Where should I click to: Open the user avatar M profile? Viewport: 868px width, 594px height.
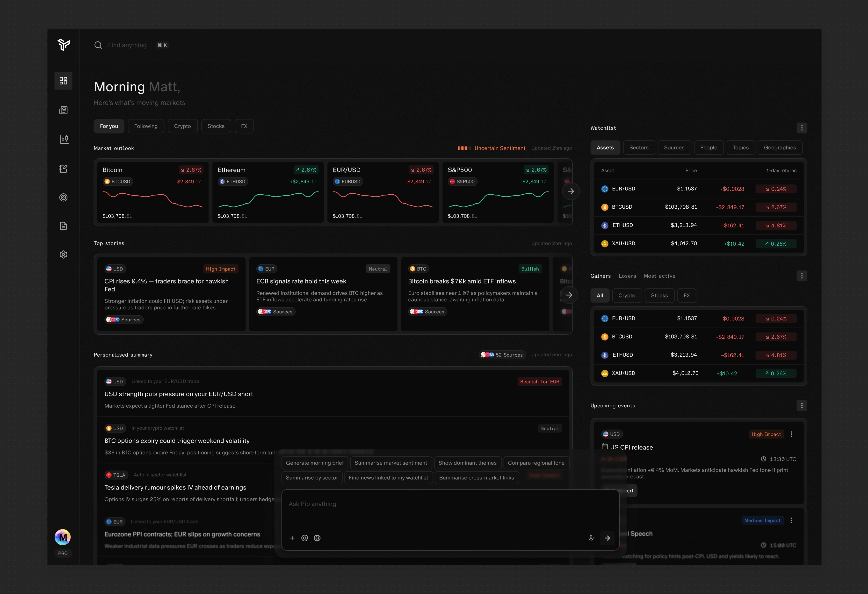click(63, 537)
